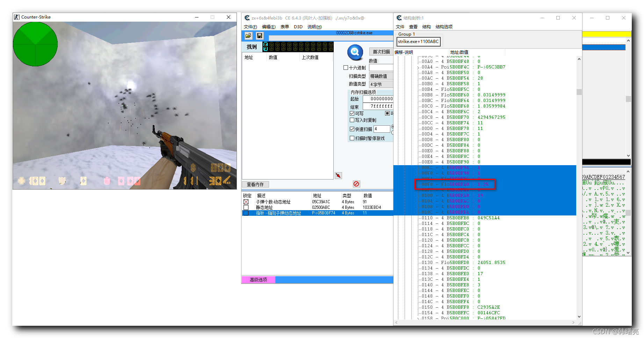Screen dimensions: 644x338
Task: Open the process list folder icon
Action: [x=248, y=36]
